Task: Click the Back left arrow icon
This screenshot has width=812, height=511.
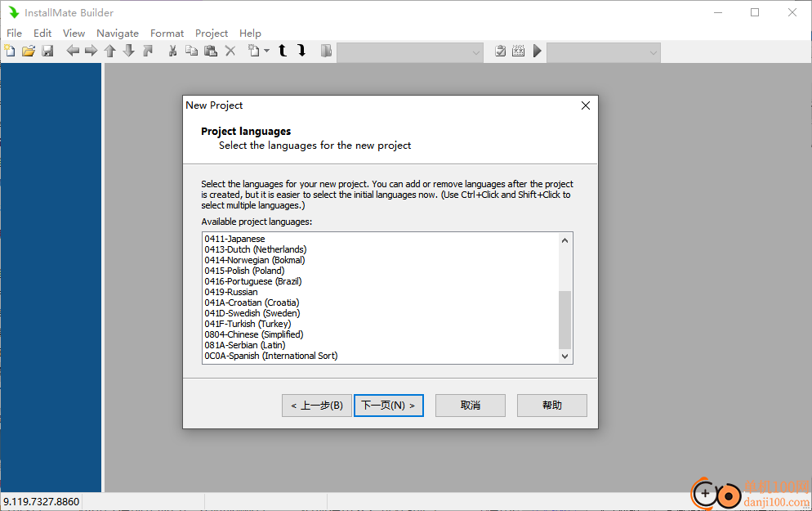Action: pos(73,51)
